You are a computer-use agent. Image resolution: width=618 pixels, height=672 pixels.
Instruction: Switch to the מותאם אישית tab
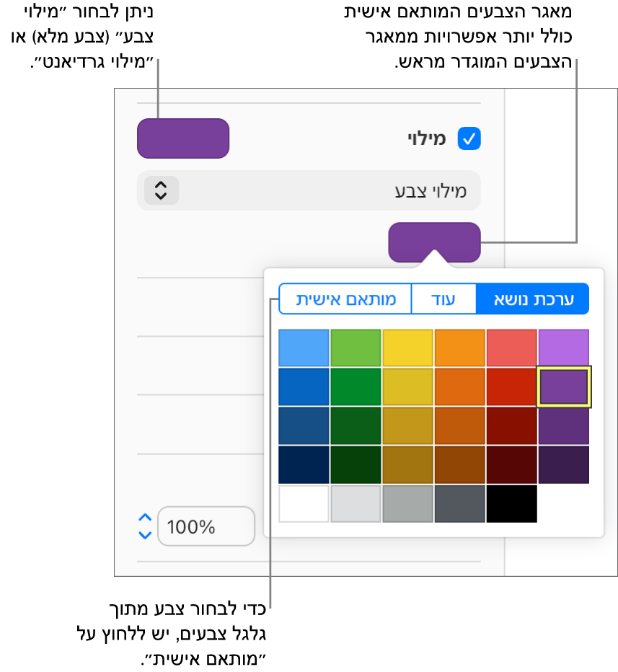coord(345,299)
